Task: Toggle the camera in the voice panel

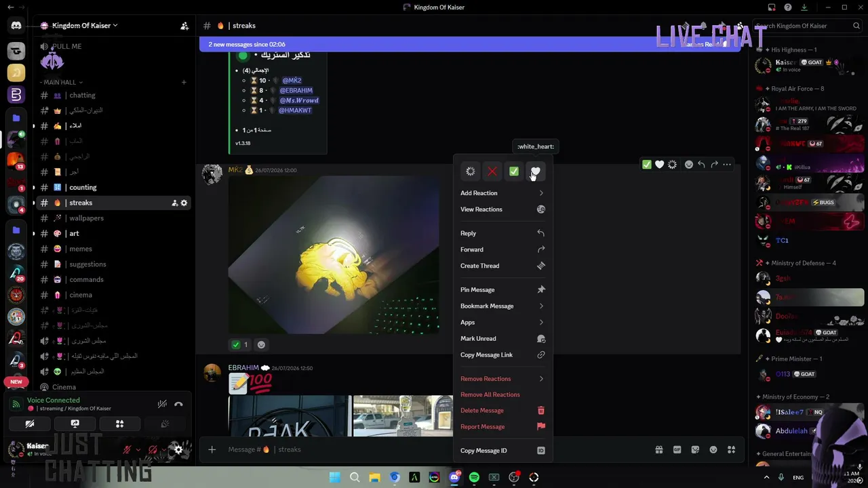Action: [x=30, y=424]
